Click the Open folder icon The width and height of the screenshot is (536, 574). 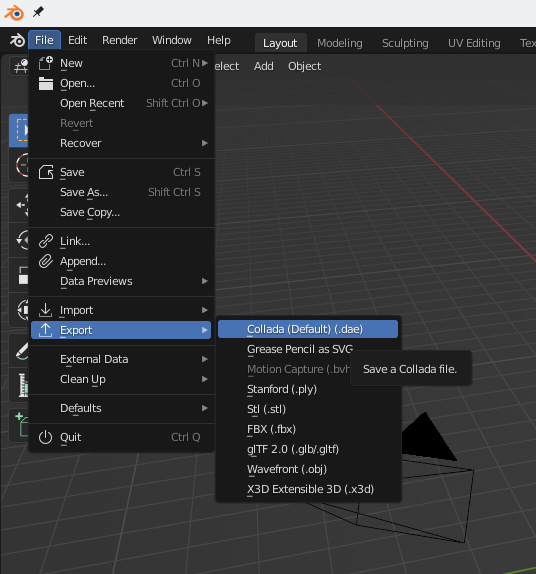pyautogui.click(x=46, y=83)
